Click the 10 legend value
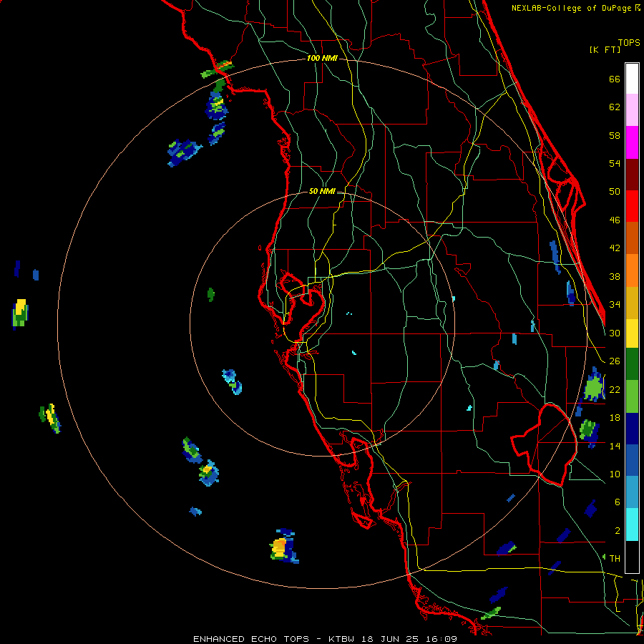644x644 pixels. pyautogui.click(x=615, y=474)
